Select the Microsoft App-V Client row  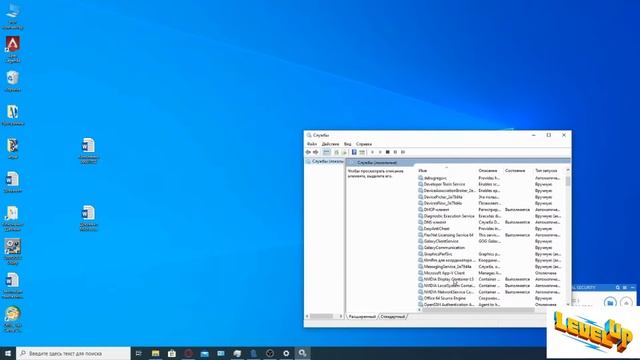click(491, 273)
